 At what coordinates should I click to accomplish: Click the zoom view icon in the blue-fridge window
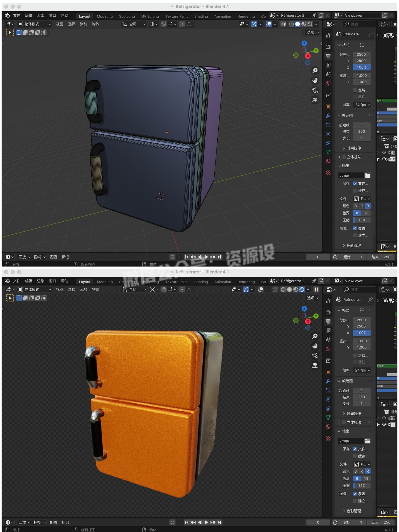tap(315, 71)
